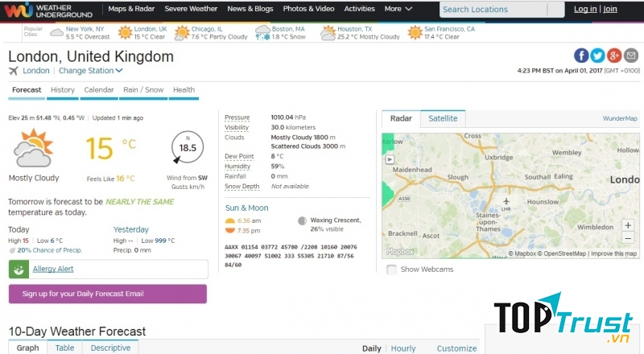Click the Log in link
This screenshot has width=644, height=354.
[x=585, y=9]
